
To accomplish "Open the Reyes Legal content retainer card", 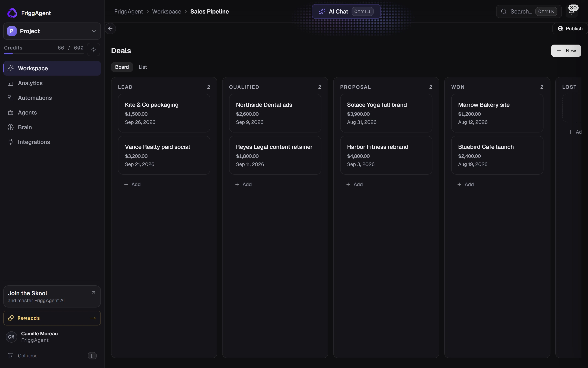I will pyautogui.click(x=275, y=155).
